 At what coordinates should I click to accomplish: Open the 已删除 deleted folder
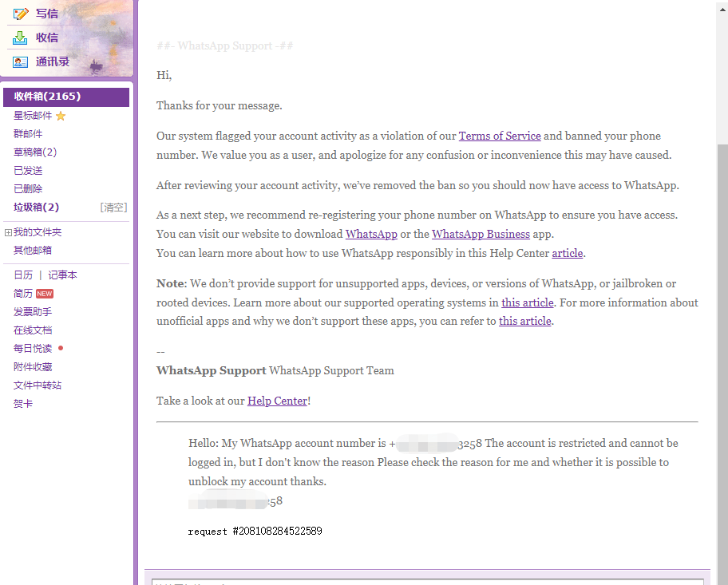click(x=28, y=188)
